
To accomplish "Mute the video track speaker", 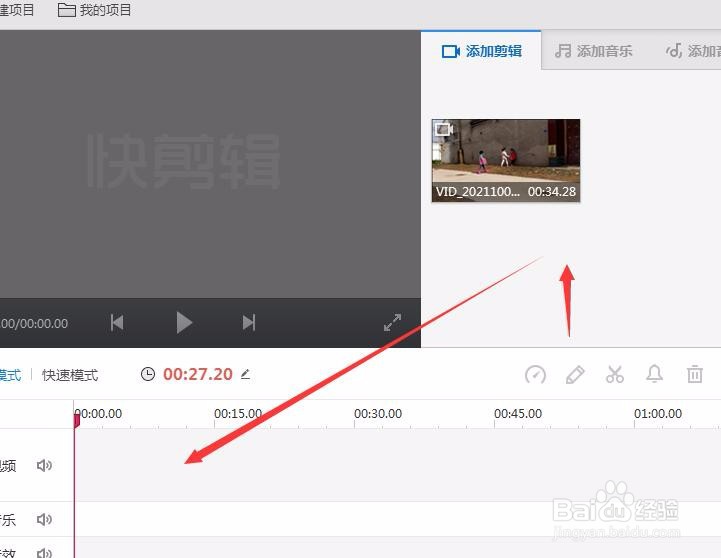I will point(44,466).
